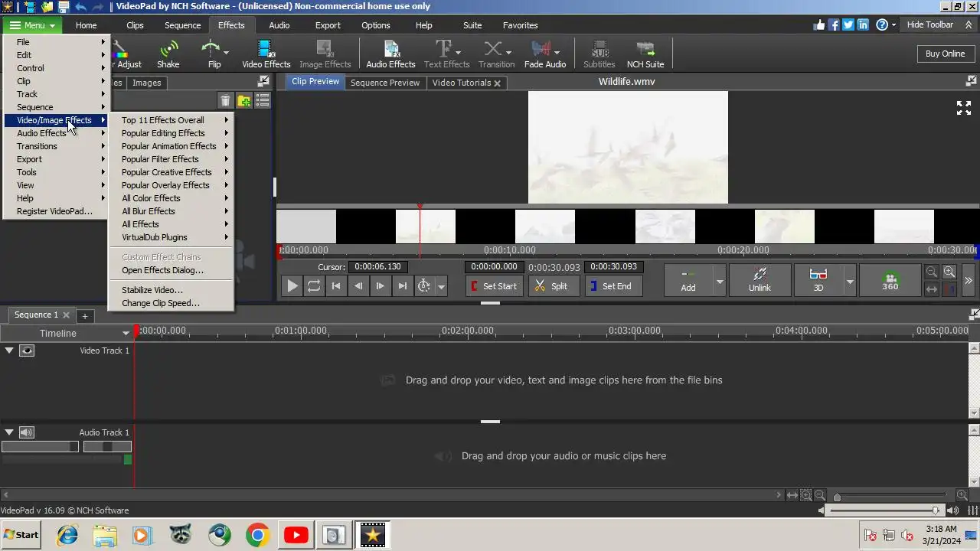The image size is (980, 551).
Task: Open the All Color Effects submenu
Action: (171, 198)
